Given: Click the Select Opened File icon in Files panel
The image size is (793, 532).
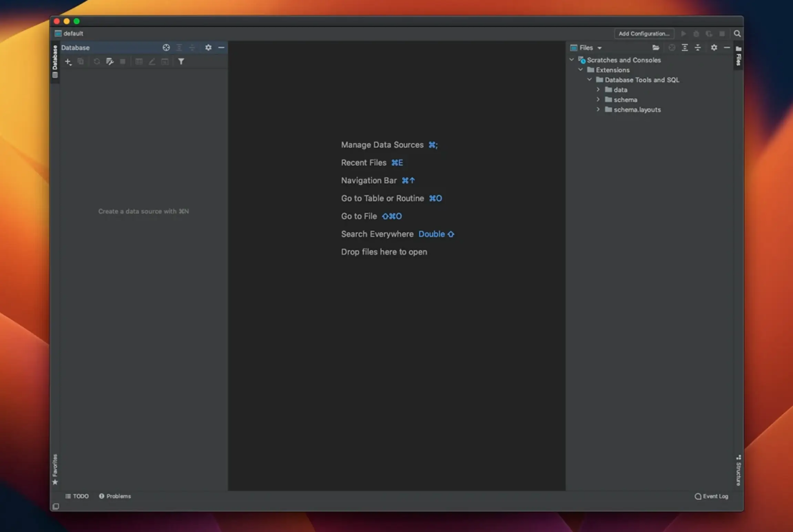Looking at the screenshot, I should pos(672,48).
